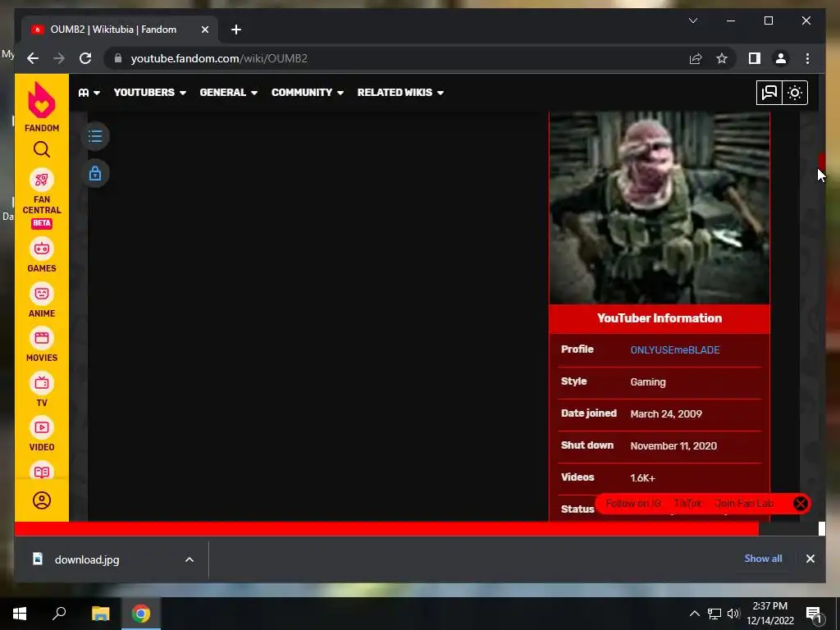840x630 pixels.
Task: Toggle Chrome side panel
Action: click(x=755, y=58)
